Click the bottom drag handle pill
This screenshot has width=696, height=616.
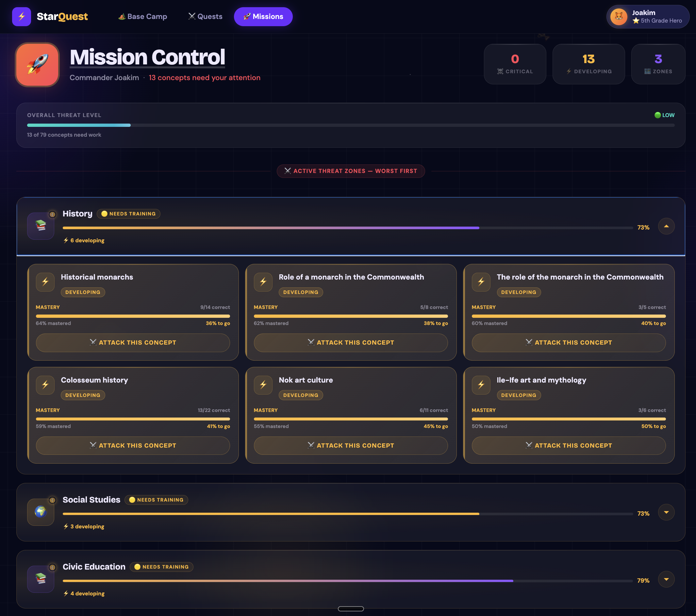[351, 608]
